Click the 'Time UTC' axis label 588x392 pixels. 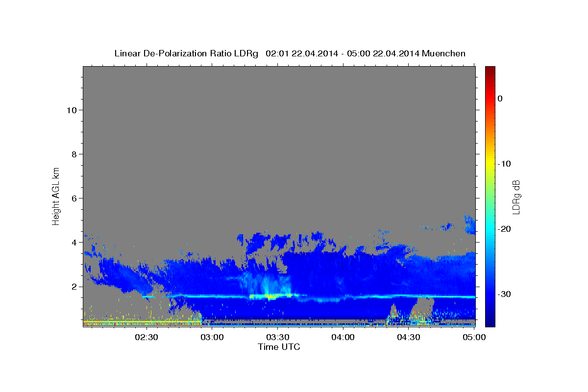pyautogui.click(x=279, y=347)
